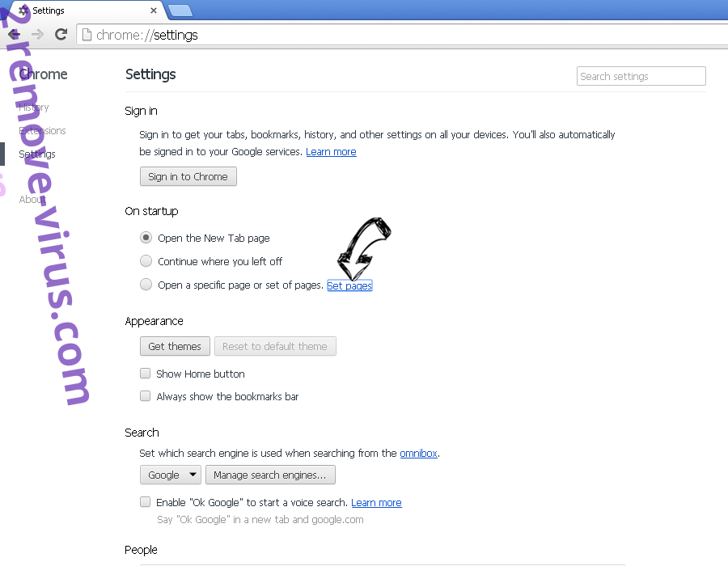Click the Set pages link

coord(349,285)
